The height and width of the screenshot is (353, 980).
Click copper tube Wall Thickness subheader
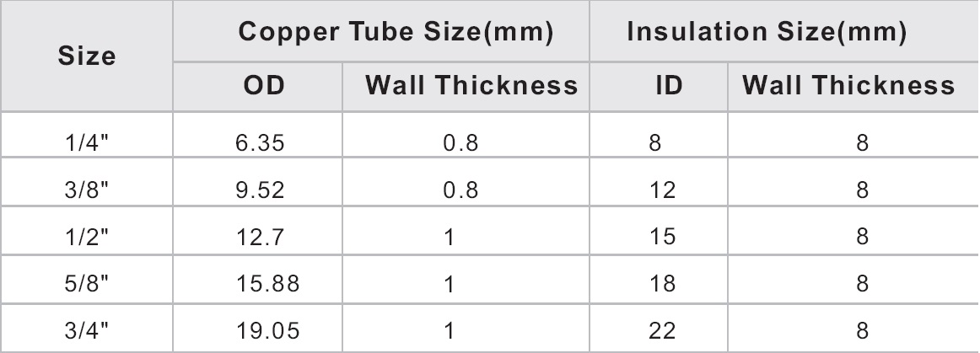[x=472, y=86]
